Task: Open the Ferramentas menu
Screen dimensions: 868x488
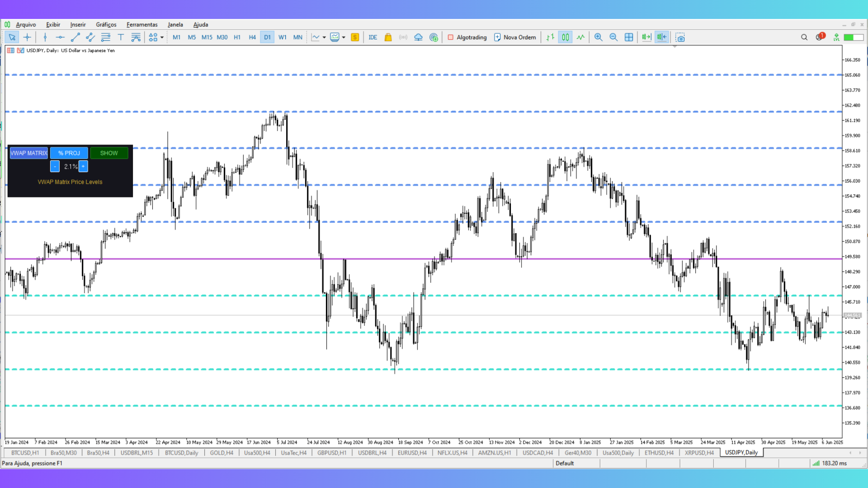Action: pos(142,25)
